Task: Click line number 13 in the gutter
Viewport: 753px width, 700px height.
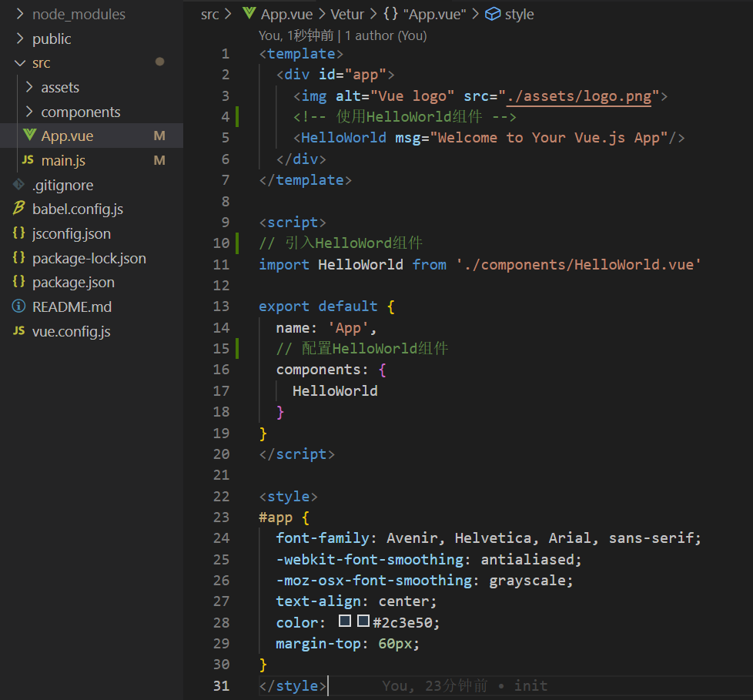Action: [221, 306]
